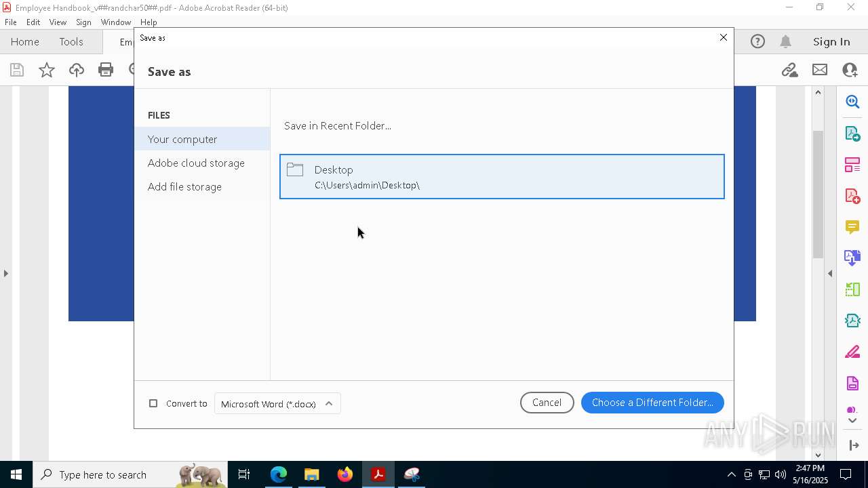
Task: Select the Desktop folder icon in recent list
Action: click(x=295, y=169)
